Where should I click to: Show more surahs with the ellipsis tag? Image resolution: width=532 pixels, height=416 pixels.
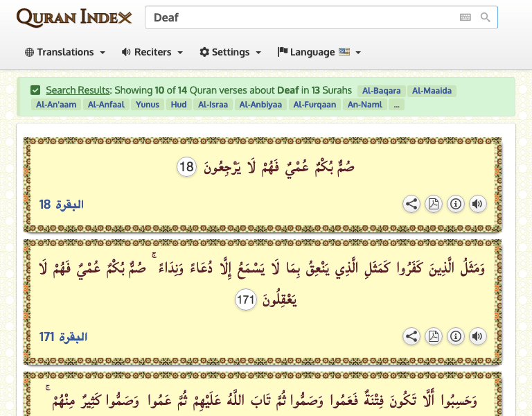tap(396, 105)
